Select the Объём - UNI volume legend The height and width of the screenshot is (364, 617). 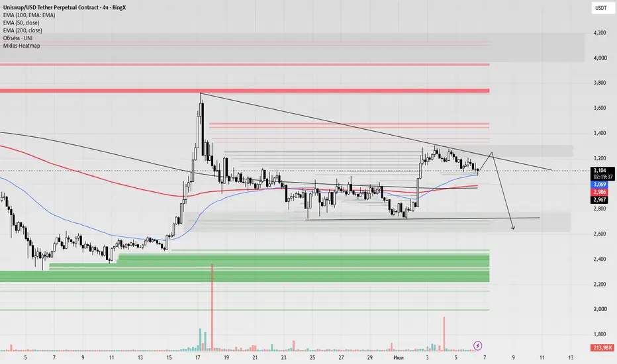pos(18,38)
